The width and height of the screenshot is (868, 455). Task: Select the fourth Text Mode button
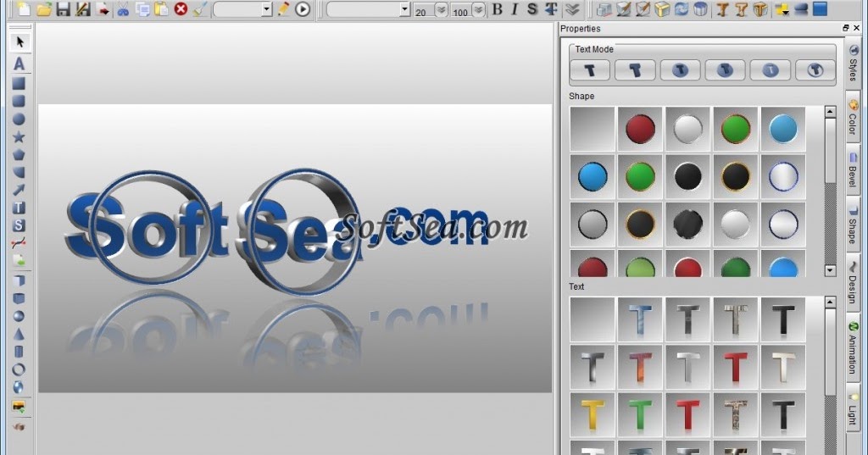coord(726,70)
